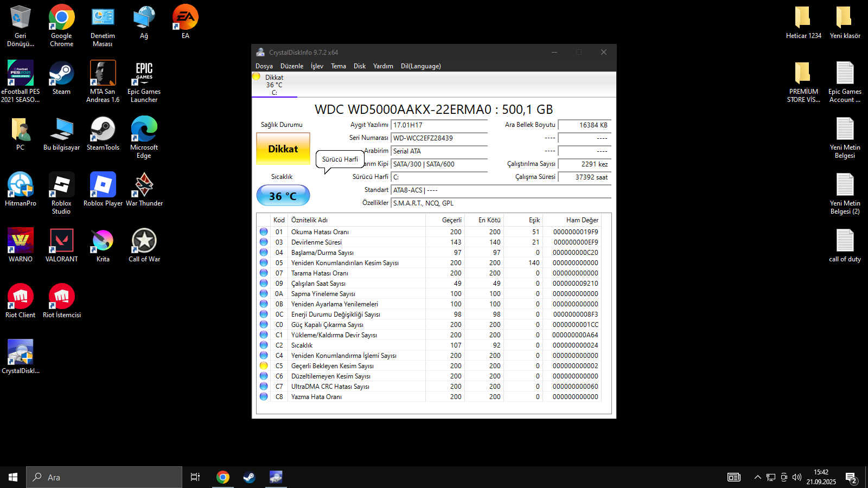Image resolution: width=868 pixels, height=488 pixels.
Task: Open the Microsoft Edge desktop shortcut
Action: point(144,137)
